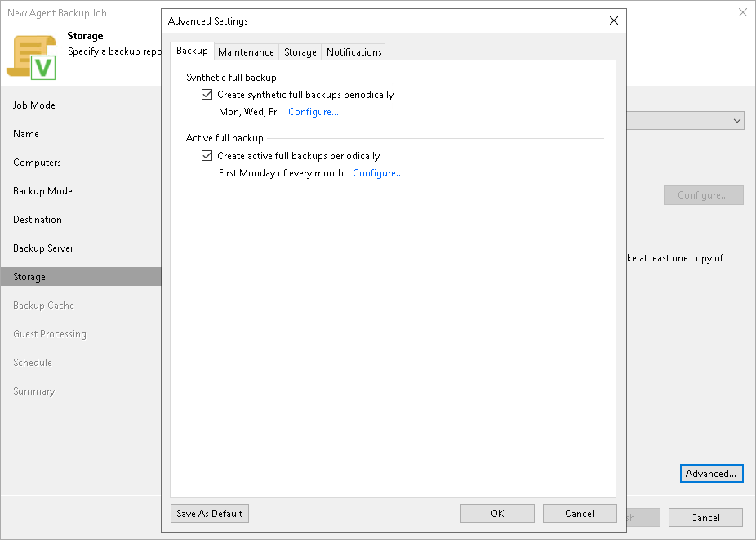Confirm settings with OK
This screenshot has width=756, height=540.
(x=497, y=513)
